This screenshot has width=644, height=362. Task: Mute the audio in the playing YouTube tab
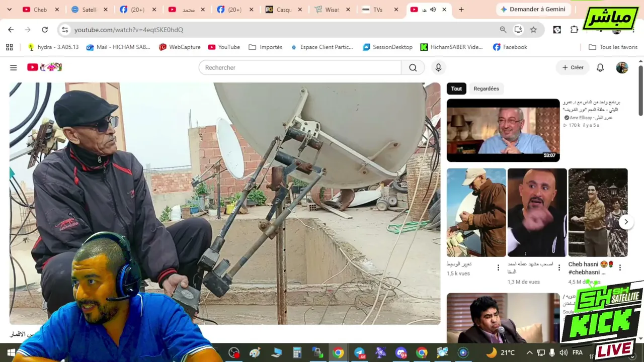(x=433, y=10)
